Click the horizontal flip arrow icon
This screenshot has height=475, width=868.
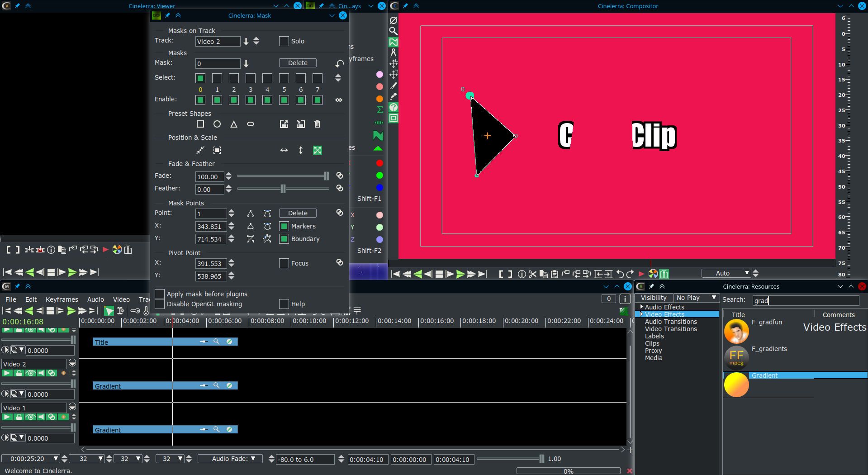284,150
